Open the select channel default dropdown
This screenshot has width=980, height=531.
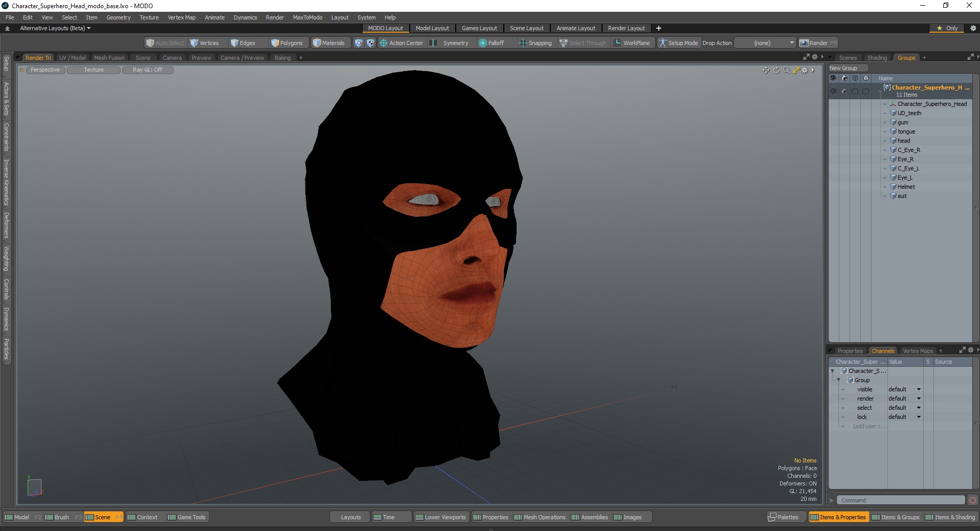pos(905,408)
